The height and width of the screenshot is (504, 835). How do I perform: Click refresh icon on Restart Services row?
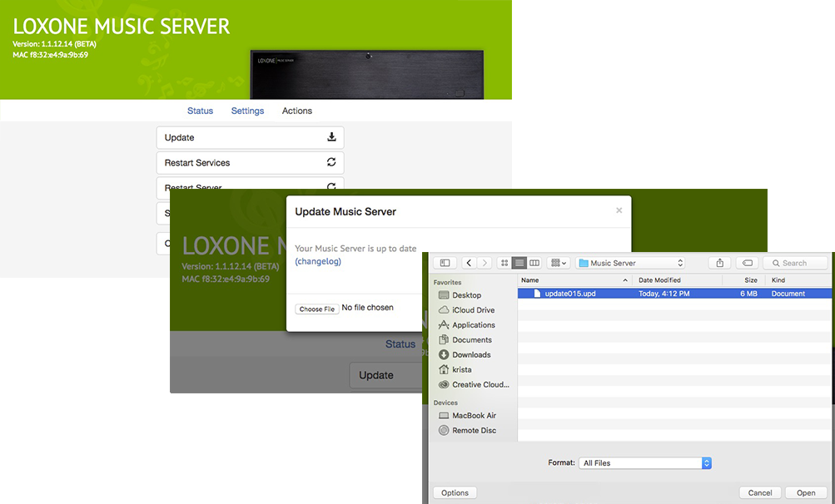pos(331,162)
